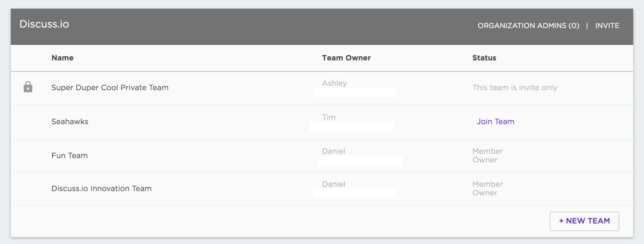Open the Fun Team row name

pyautogui.click(x=69, y=156)
